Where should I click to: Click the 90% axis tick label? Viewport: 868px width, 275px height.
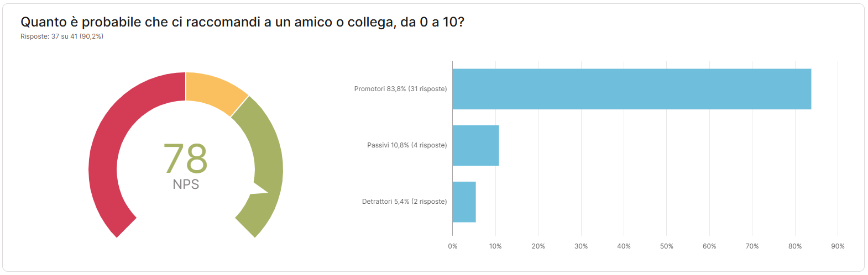click(x=838, y=246)
